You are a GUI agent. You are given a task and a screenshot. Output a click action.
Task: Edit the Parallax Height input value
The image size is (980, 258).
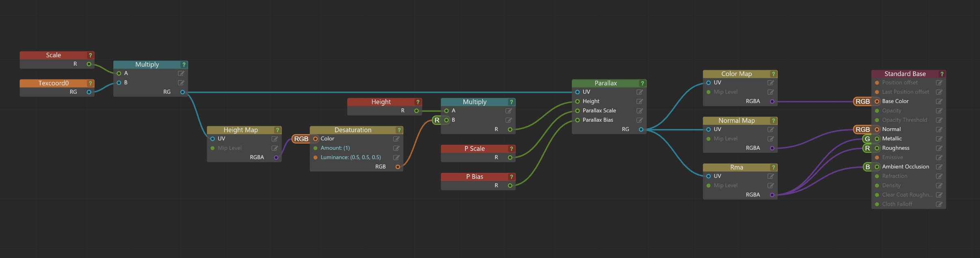(x=640, y=101)
